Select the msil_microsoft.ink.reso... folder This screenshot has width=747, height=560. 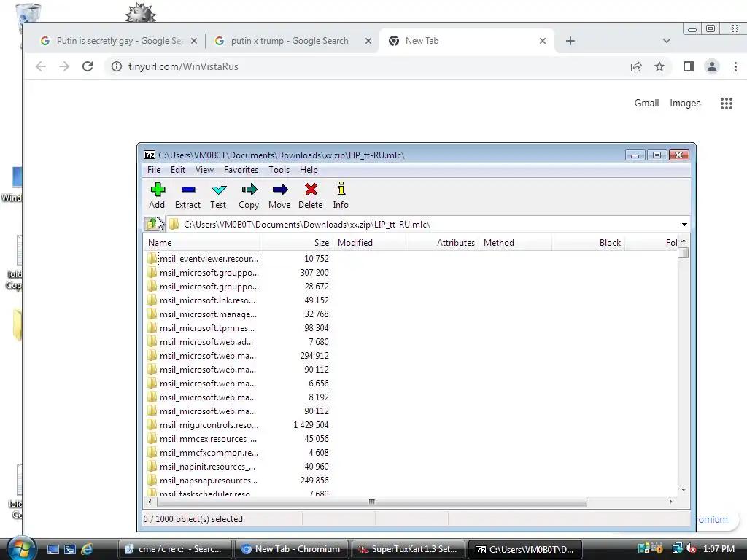pos(208,300)
